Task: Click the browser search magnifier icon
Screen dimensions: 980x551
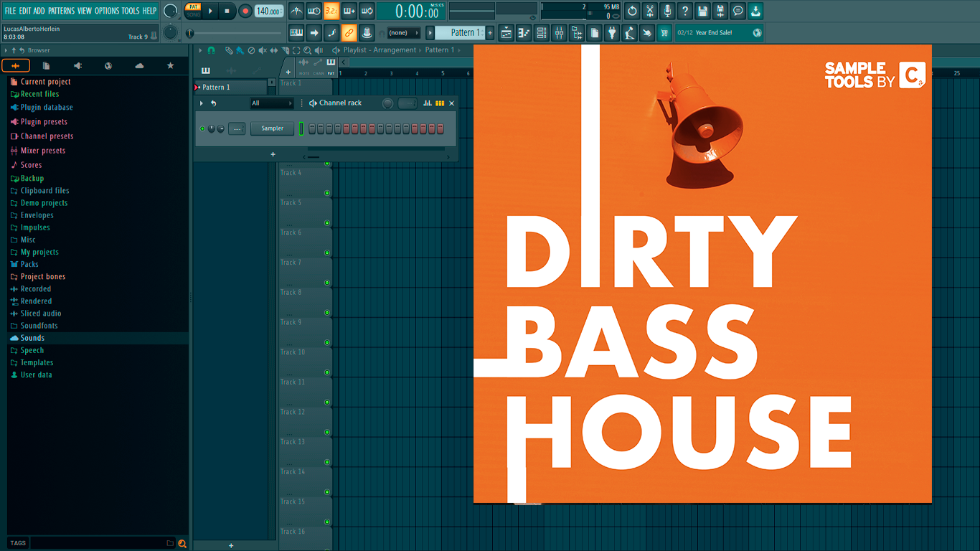Action: tap(182, 543)
